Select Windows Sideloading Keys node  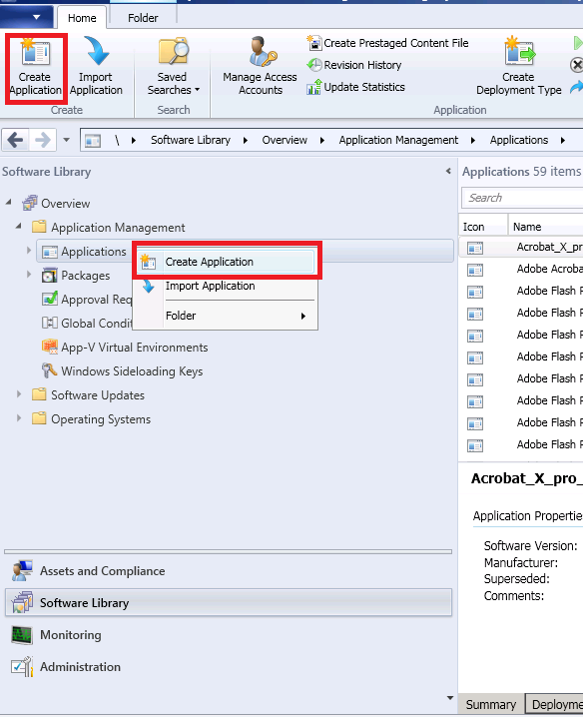122,370
